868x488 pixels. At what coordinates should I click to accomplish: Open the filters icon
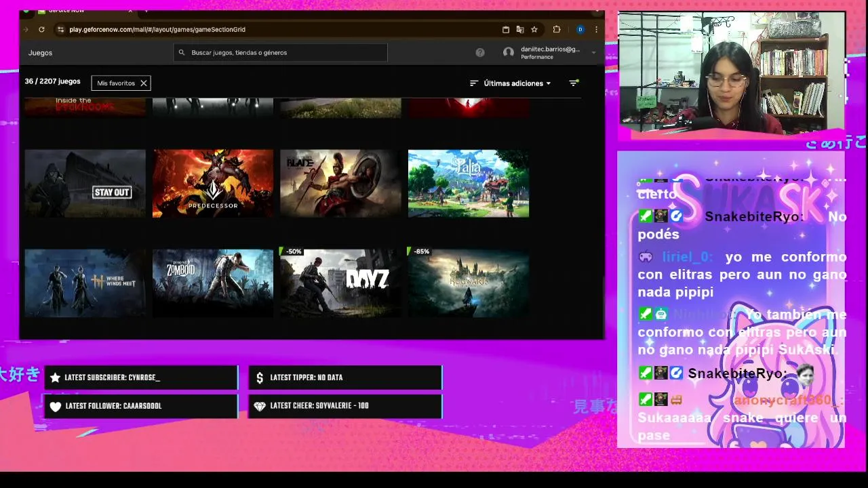574,83
